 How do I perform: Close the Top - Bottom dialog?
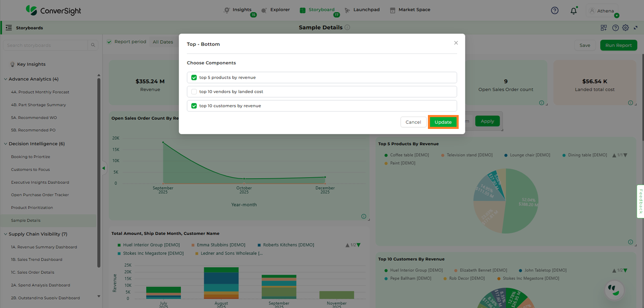pos(456,43)
